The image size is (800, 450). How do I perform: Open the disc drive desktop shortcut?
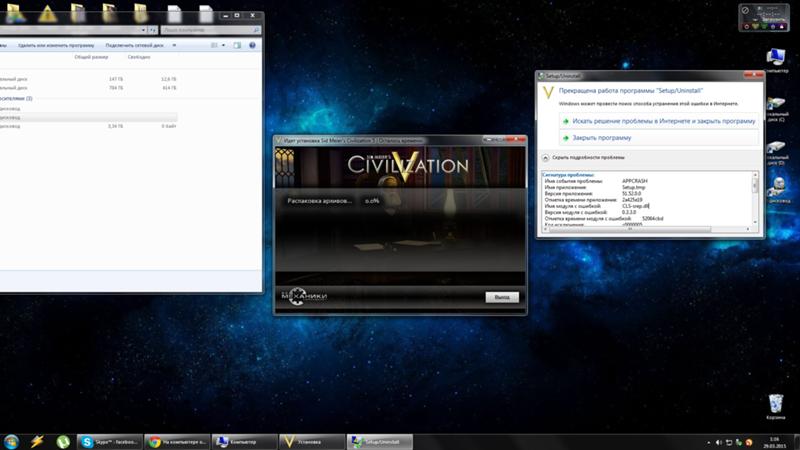(777, 191)
